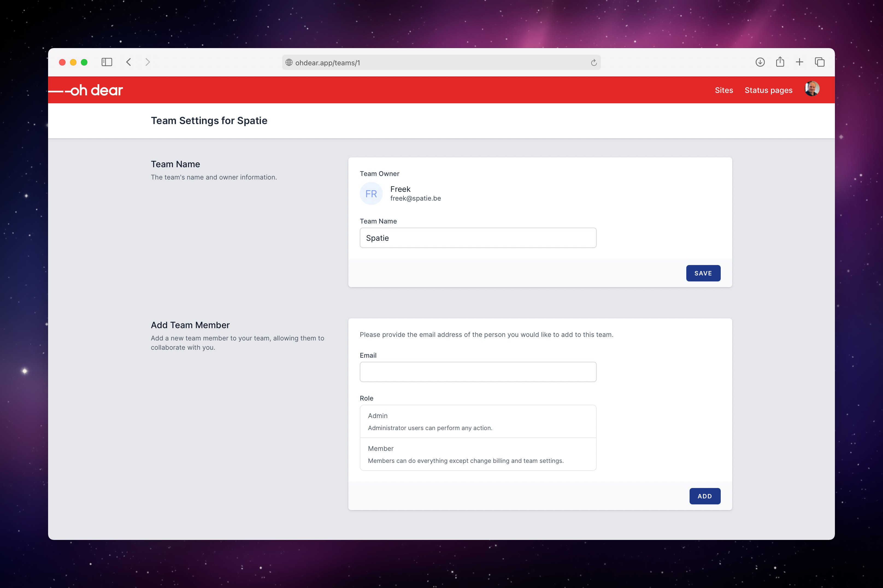Open the Status pages navigation link
The width and height of the screenshot is (883, 588).
click(768, 90)
